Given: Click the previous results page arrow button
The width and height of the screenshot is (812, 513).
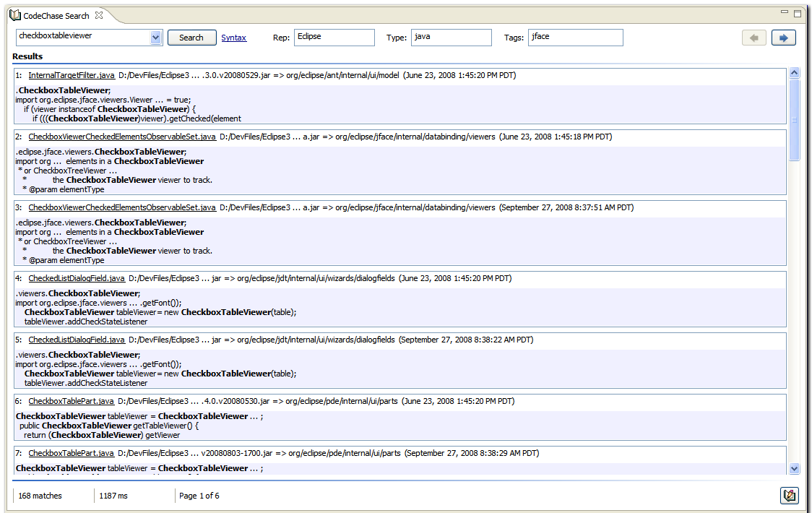Looking at the screenshot, I should 754,38.
